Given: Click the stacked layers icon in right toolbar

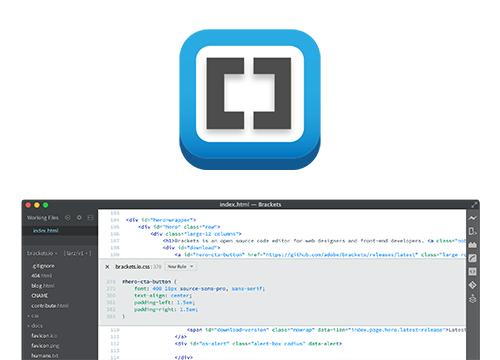Looking at the screenshot, I should tap(472, 299).
